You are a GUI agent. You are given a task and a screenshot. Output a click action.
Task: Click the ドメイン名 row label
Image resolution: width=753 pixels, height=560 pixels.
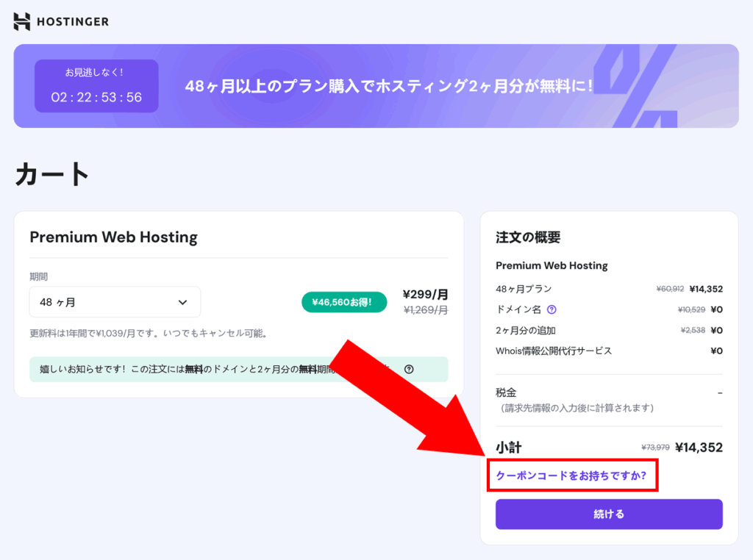[518, 309]
